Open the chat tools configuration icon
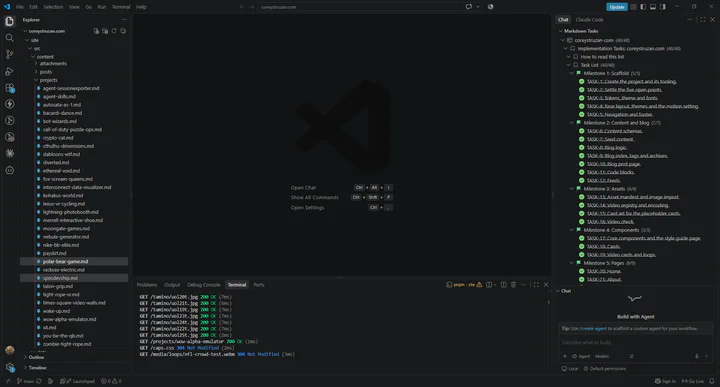Image resolution: width=720 pixels, height=387 pixels. click(x=631, y=356)
